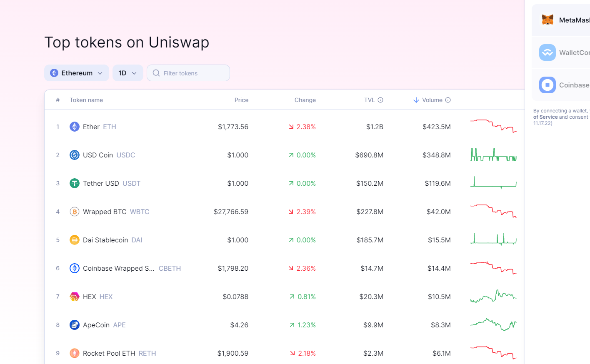Click the HEX 0.81% change value
The image size is (590, 364).
[307, 297]
